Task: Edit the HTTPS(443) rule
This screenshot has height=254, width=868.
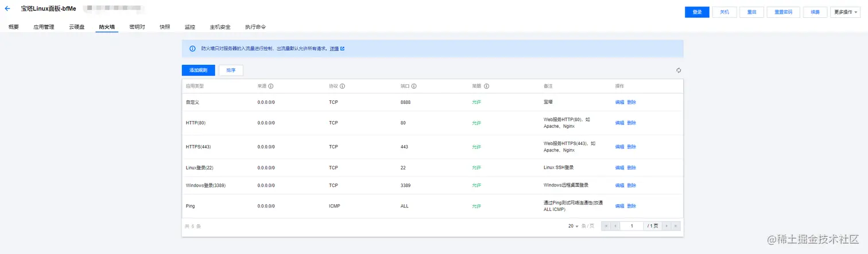Action: click(619, 147)
